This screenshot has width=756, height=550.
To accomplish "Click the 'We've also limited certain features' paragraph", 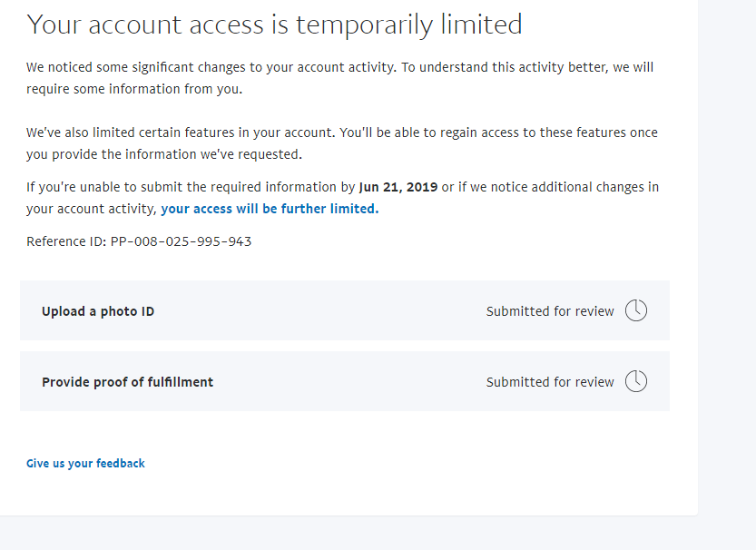I will click(x=341, y=133).
